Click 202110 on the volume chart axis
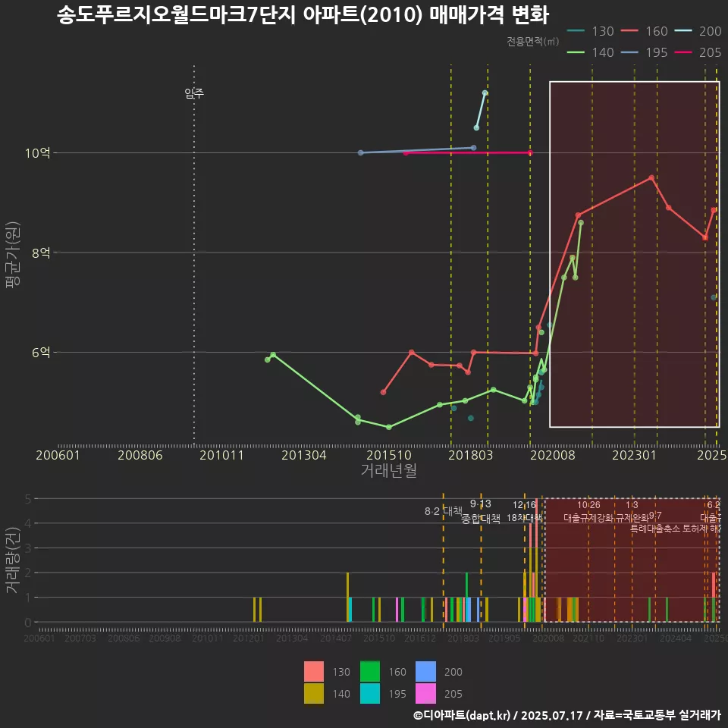This screenshot has height=728, width=728. tap(588, 639)
